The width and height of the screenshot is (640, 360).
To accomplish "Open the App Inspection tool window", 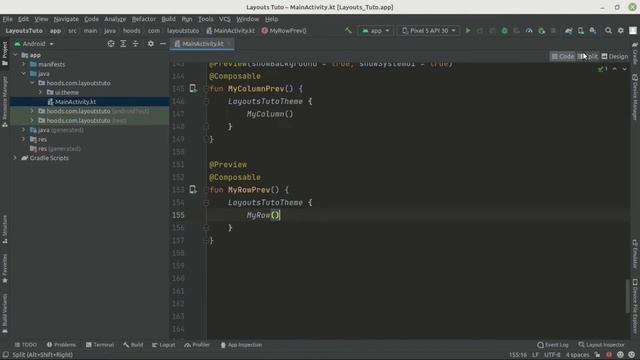I will click(242, 345).
